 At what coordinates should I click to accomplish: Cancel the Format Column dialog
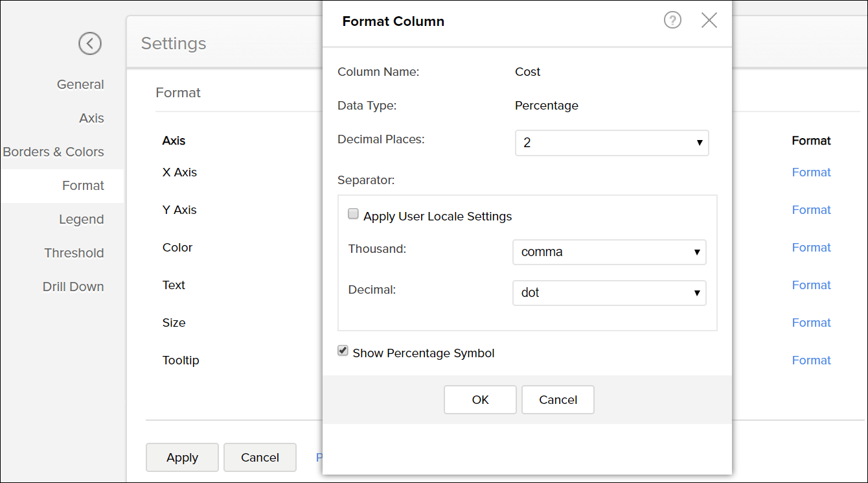point(558,399)
